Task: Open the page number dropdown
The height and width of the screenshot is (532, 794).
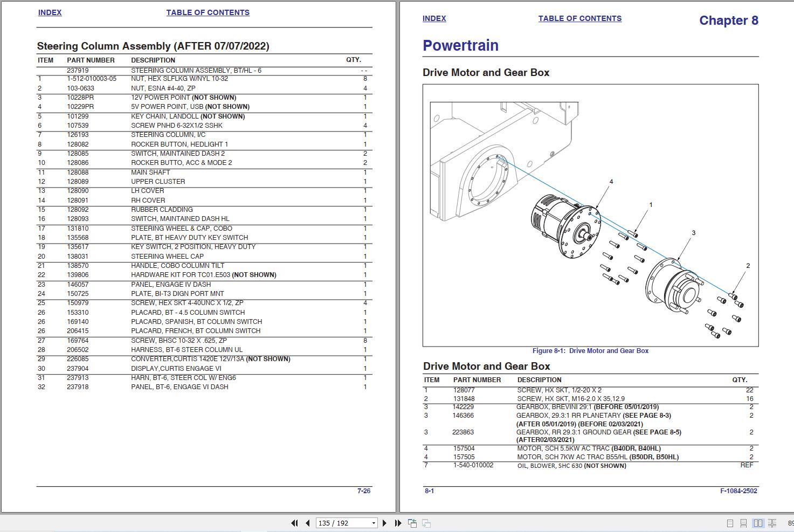Action: 374,523
